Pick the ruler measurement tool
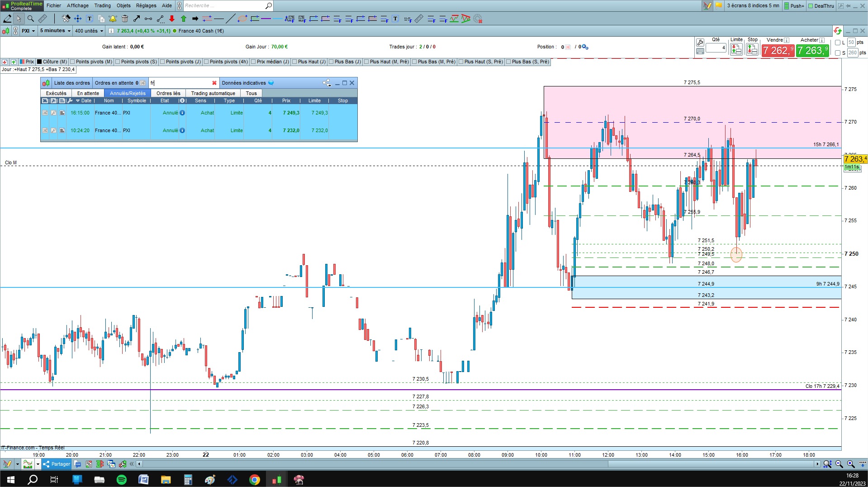Viewport: 868px width, 487px height. [x=43, y=19]
